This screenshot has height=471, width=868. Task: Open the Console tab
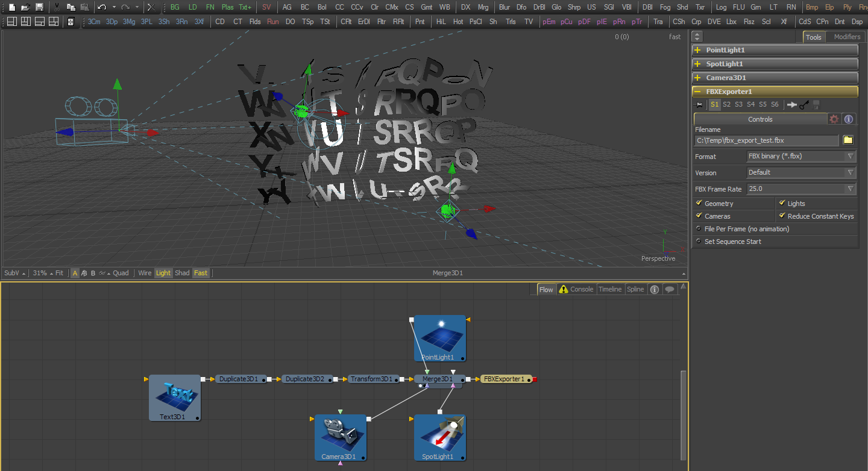point(576,289)
